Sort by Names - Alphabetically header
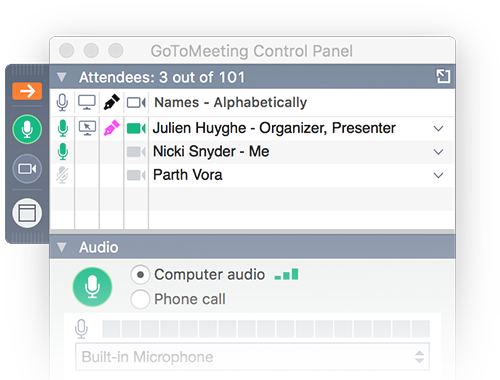This screenshot has width=500, height=380. click(230, 102)
